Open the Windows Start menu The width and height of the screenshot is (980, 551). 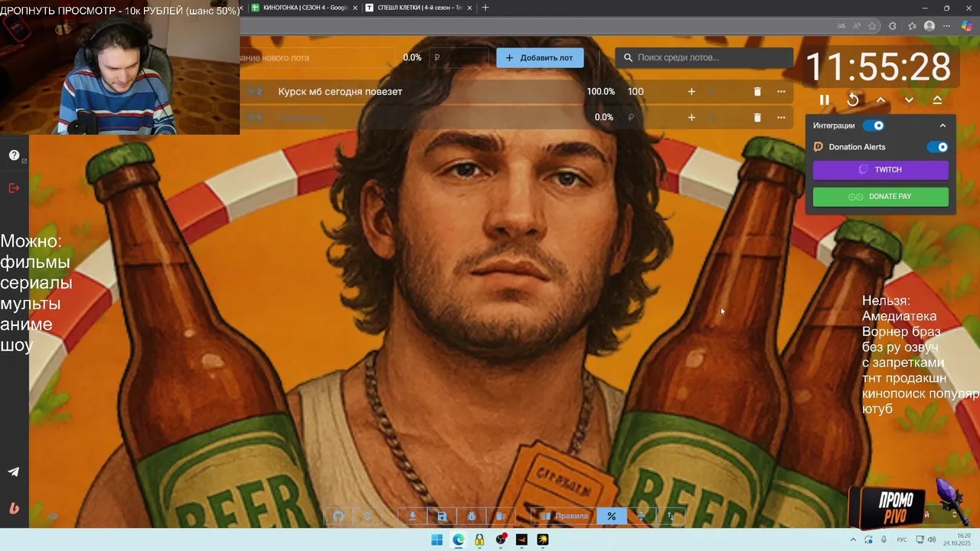point(436,540)
